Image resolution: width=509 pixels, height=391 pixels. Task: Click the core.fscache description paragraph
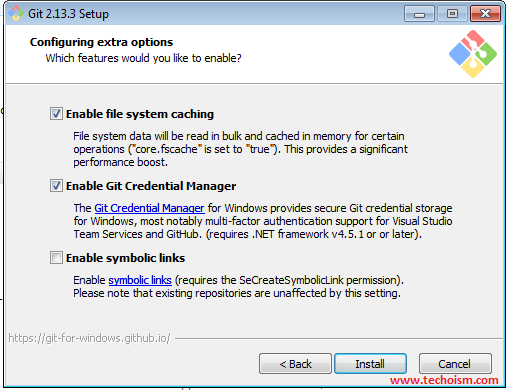[x=240, y=149]
